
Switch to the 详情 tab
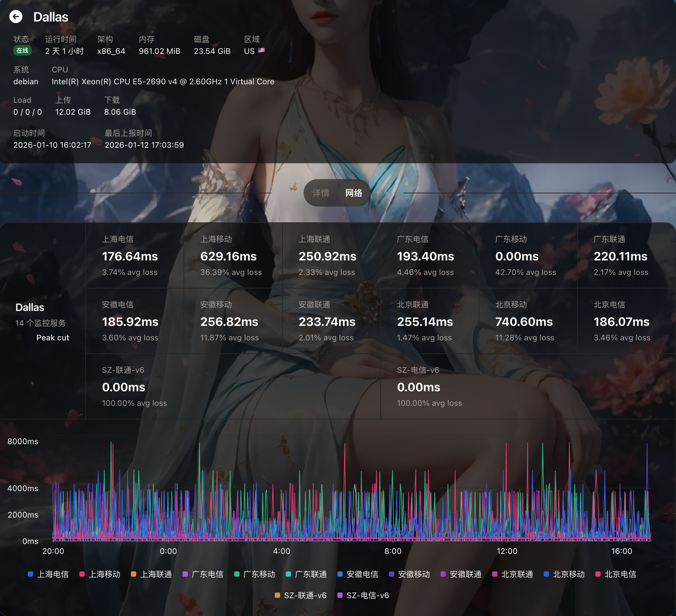click(320, 193)
